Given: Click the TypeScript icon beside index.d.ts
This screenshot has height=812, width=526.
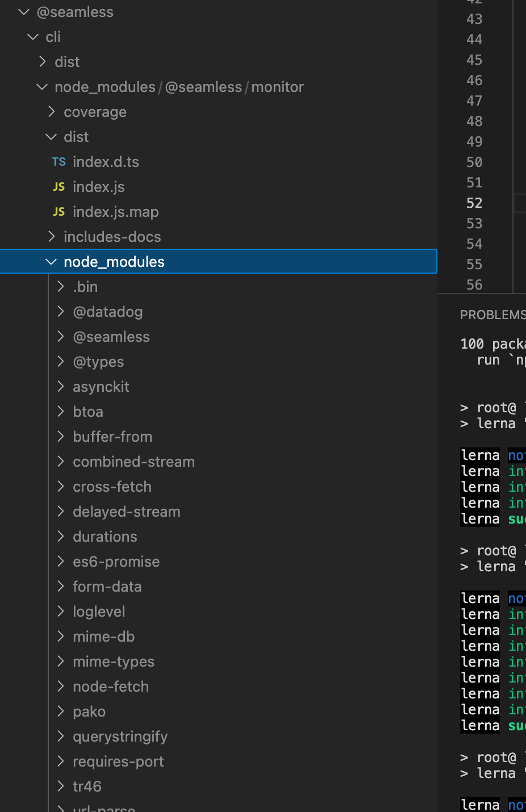Looking at the screenshot, I should point(59,162).
